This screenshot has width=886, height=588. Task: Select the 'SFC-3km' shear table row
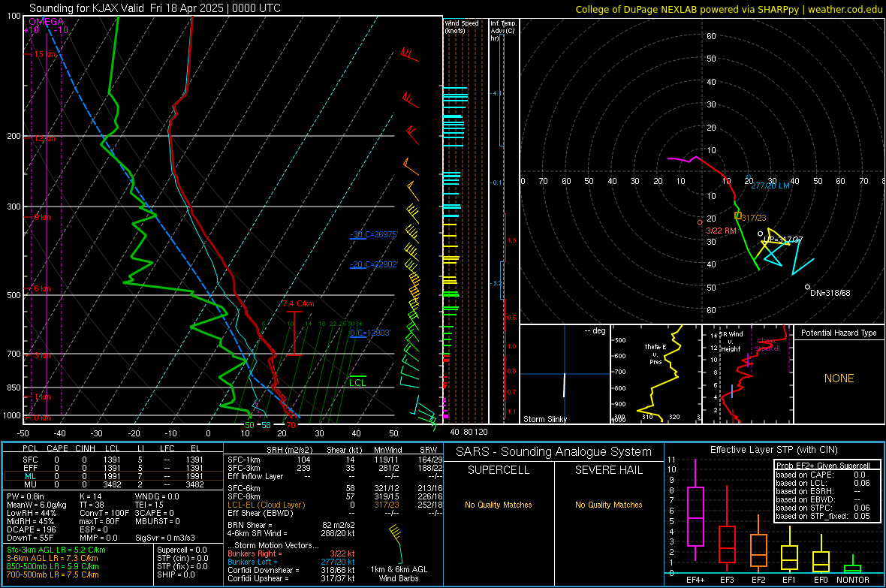click(335, 468)
